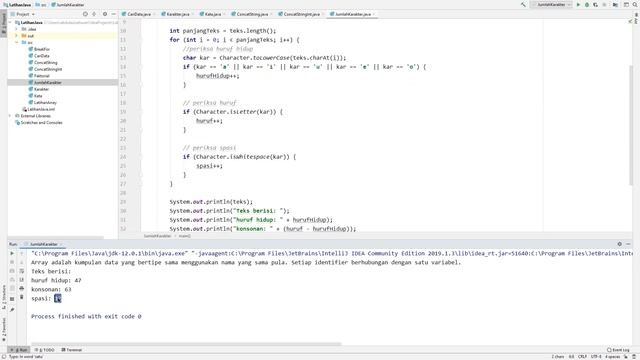Select Karakter class in project tree

(39, 89)
